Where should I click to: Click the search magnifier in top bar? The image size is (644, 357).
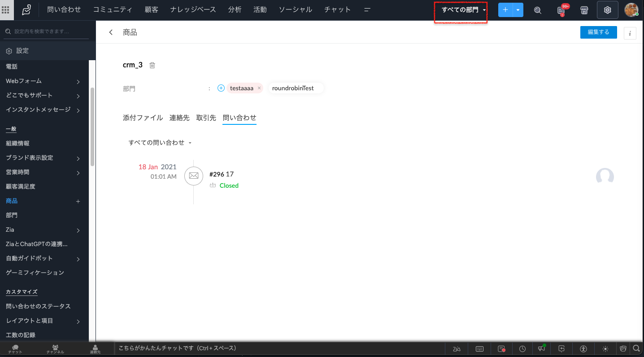[x=537, y=10]
